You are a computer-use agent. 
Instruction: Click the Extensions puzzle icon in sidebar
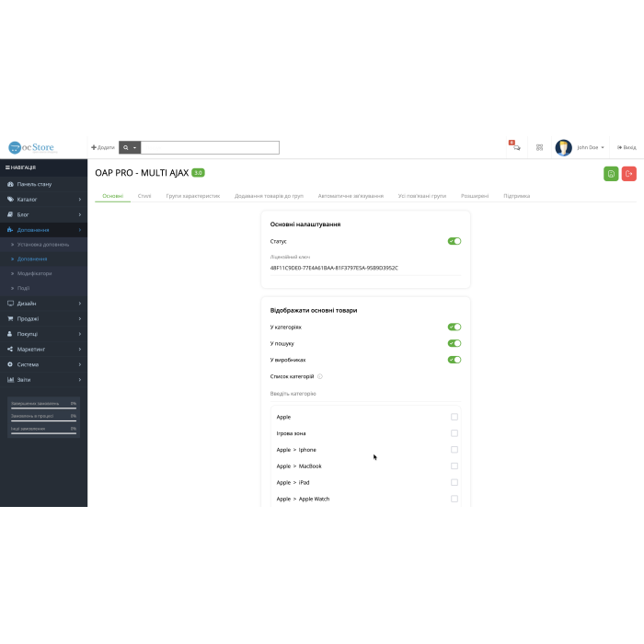tap(10, 230)
